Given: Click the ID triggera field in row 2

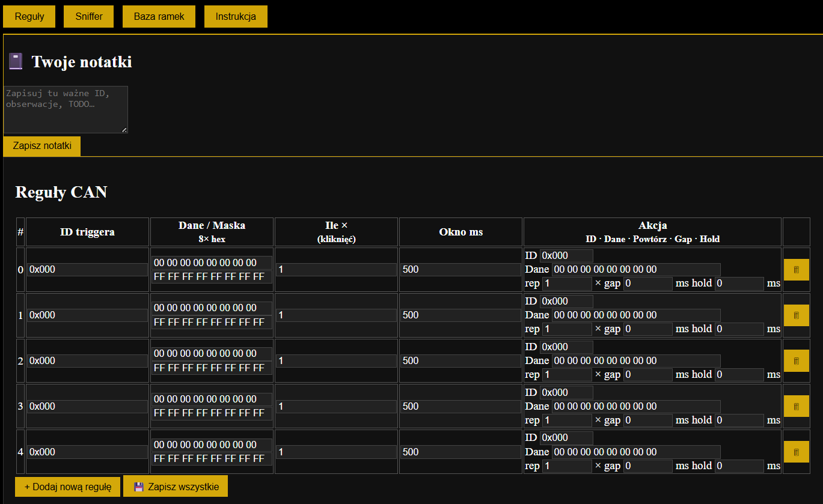Looking at the screenshot, I should pos(87,361).
